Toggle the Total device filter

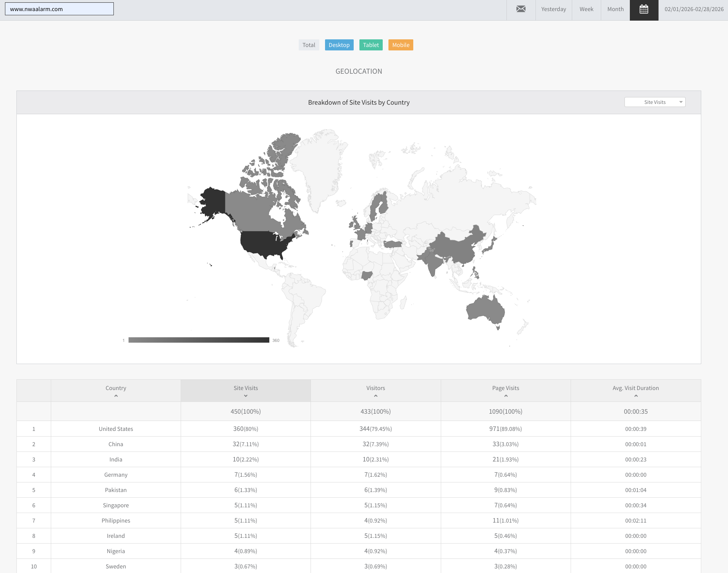point(309,45)
